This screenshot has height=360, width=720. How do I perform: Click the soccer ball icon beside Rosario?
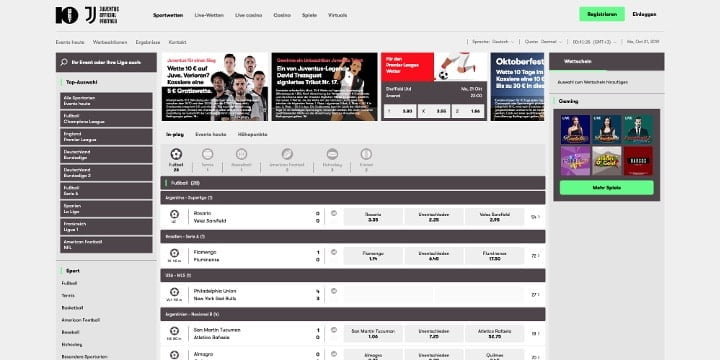[174, 214]
